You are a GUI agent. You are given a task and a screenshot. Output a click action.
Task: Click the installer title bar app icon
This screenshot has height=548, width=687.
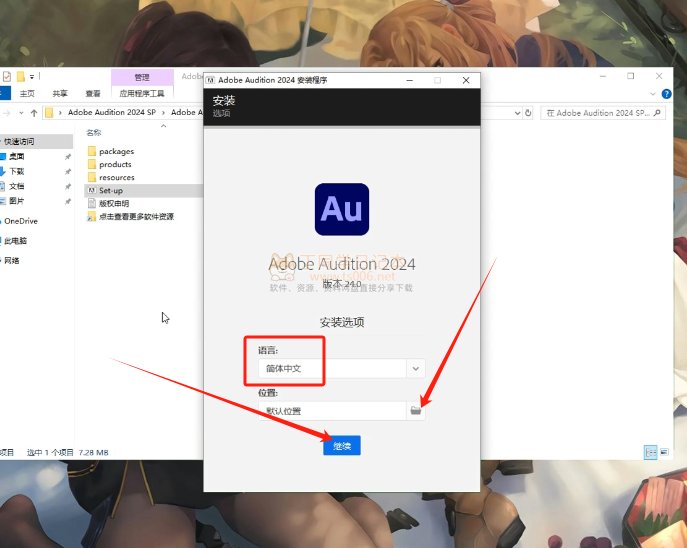pos(211,80)
